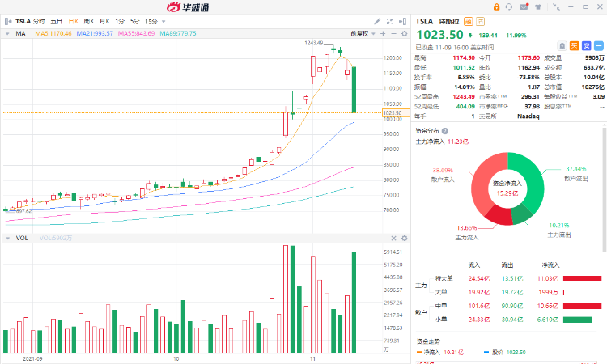Select the 周K weekly tab

89,21
